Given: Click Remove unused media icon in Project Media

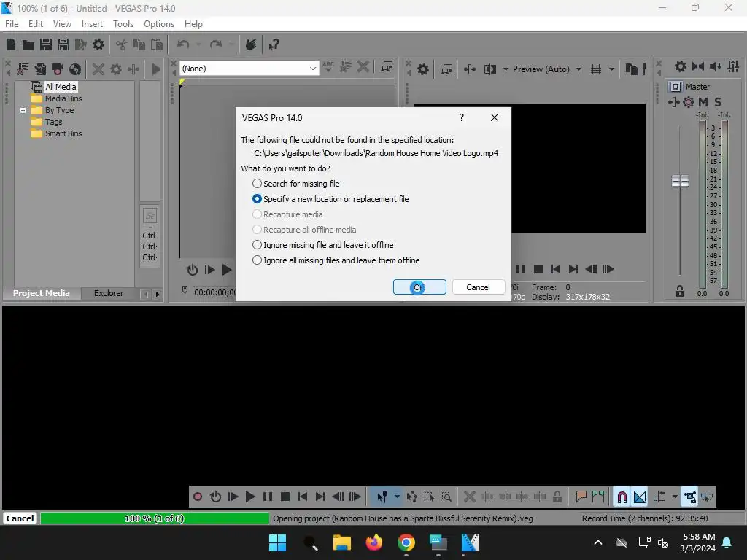Looking at the screenshot, I should (23, 69).
